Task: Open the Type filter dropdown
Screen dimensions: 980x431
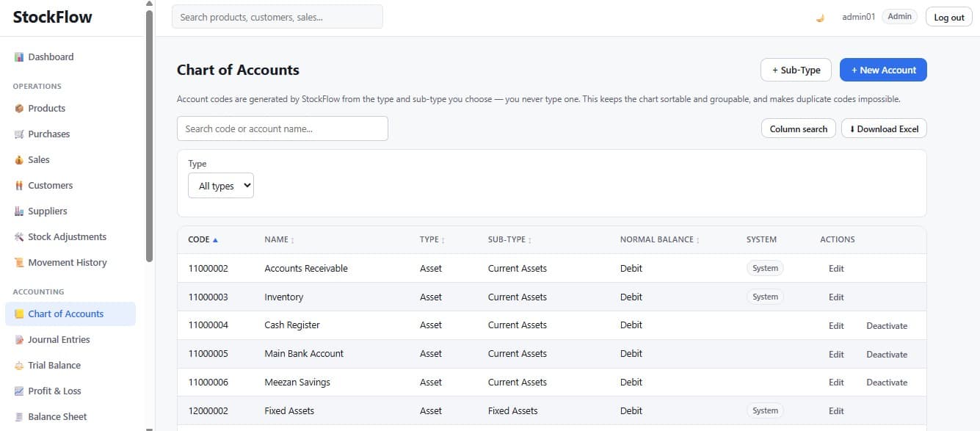Action: tap(221, 186)
